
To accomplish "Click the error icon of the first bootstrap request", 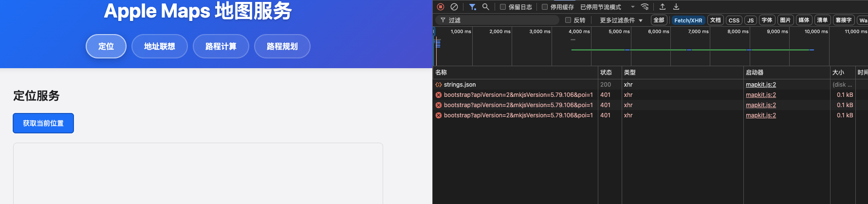I will point(439,95).
